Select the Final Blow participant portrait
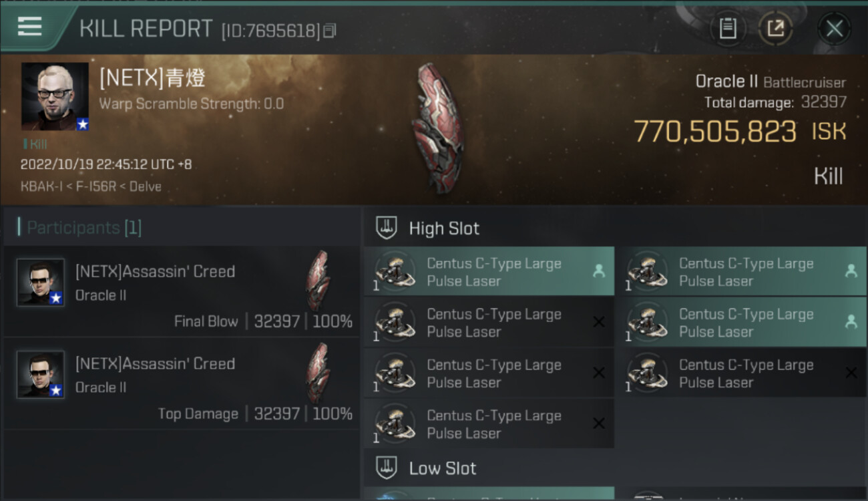 coord(41,282)
